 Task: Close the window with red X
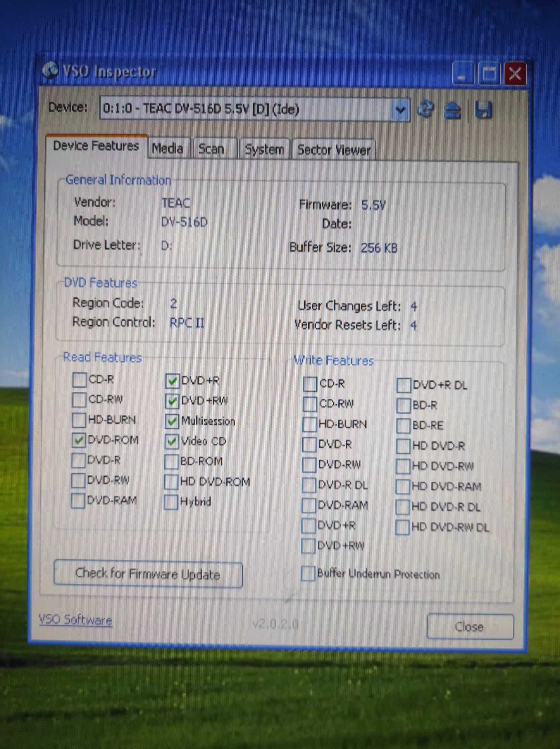coord(515,74)
